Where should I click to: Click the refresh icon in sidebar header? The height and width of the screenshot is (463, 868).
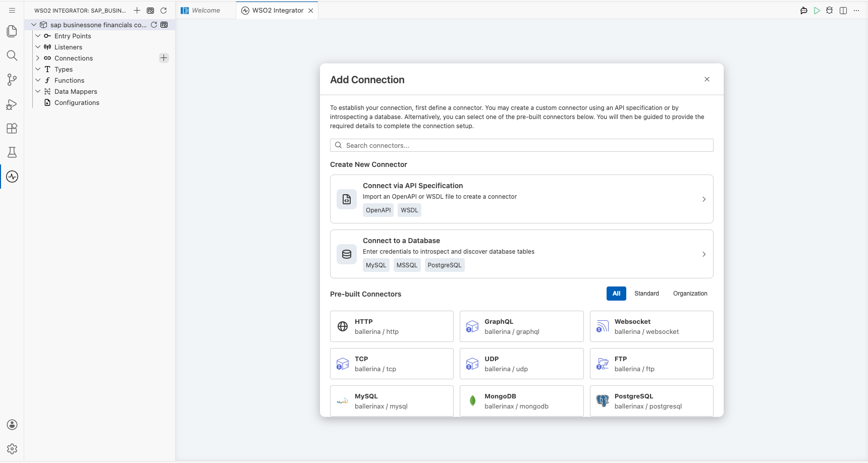(x=164, y=10)
